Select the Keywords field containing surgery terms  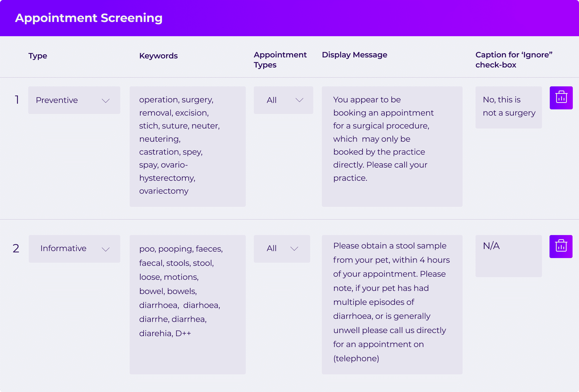pyautogui.click(x=187, y=146)
